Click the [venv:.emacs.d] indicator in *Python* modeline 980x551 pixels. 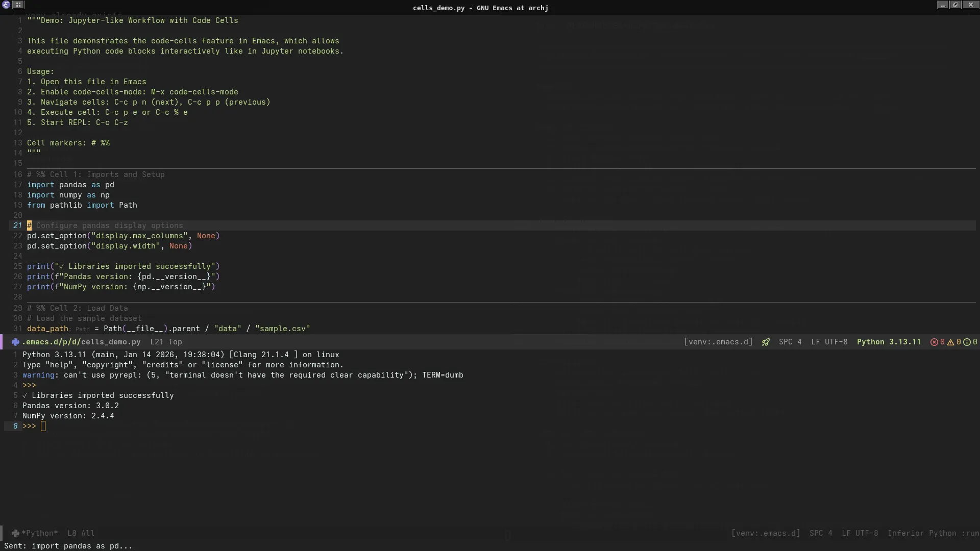766,533
